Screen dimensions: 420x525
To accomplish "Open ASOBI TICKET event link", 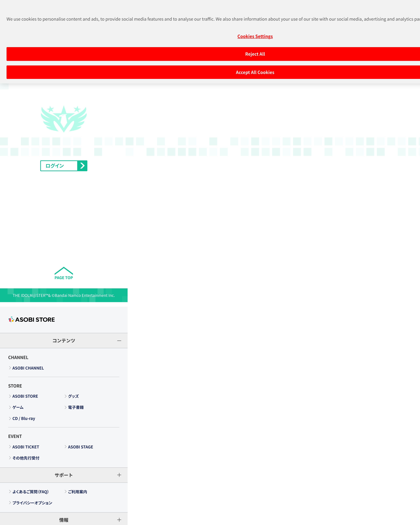I will 26,447.
